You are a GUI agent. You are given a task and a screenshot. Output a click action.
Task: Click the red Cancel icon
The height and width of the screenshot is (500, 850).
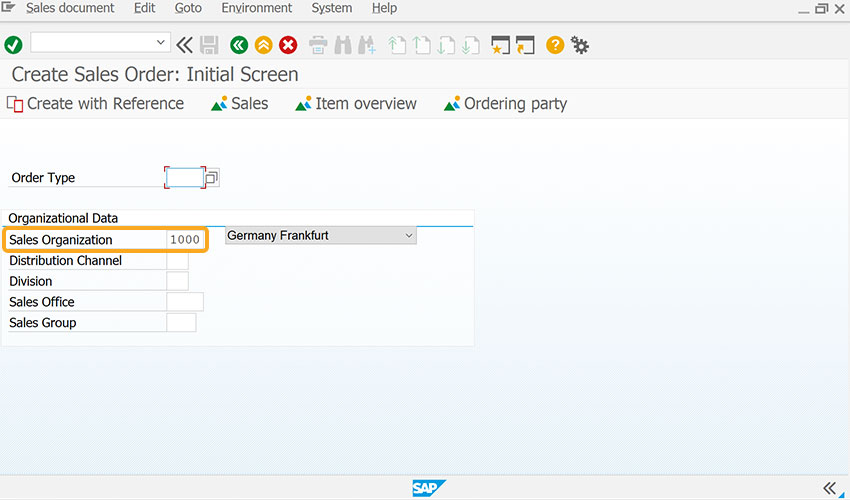(x=288, y=45)
